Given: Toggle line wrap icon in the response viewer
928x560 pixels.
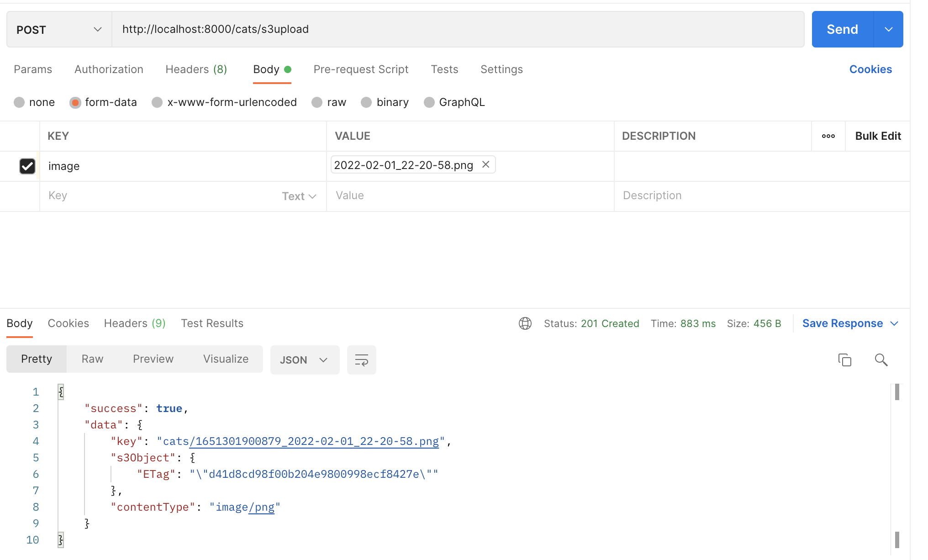Looking at the screenshot, I should coord(361,360).
